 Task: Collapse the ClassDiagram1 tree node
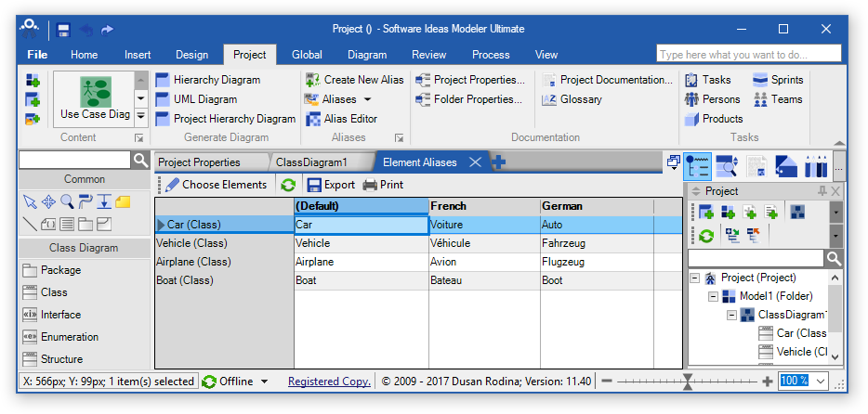pyautogui.click(x=731, y=315)
